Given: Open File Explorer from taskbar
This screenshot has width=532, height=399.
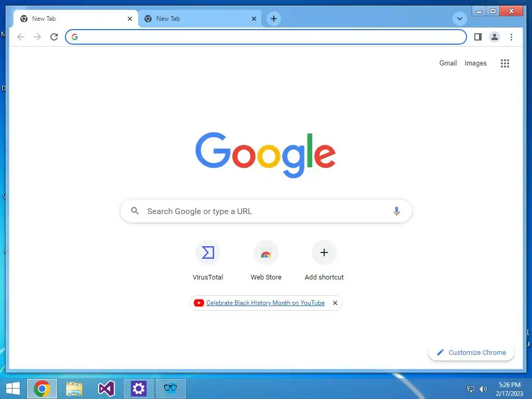Looking at the screenshot, I should tap(74, 389).
